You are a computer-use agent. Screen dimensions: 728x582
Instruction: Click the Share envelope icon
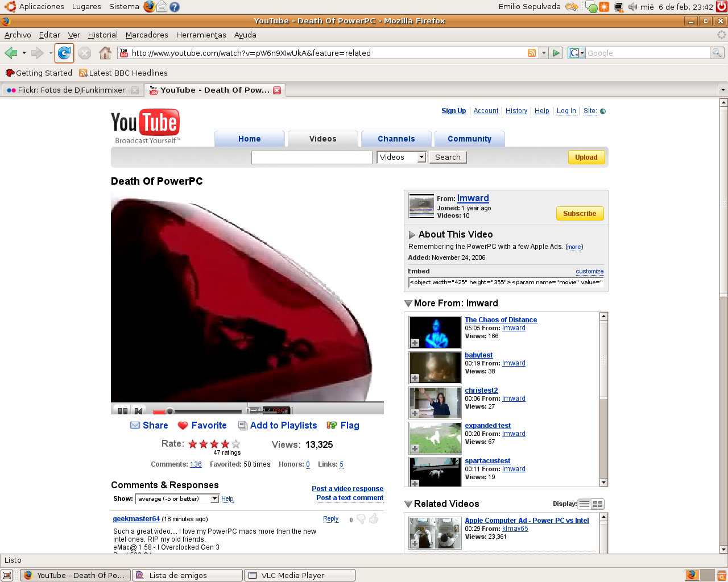tap(135, 425)
